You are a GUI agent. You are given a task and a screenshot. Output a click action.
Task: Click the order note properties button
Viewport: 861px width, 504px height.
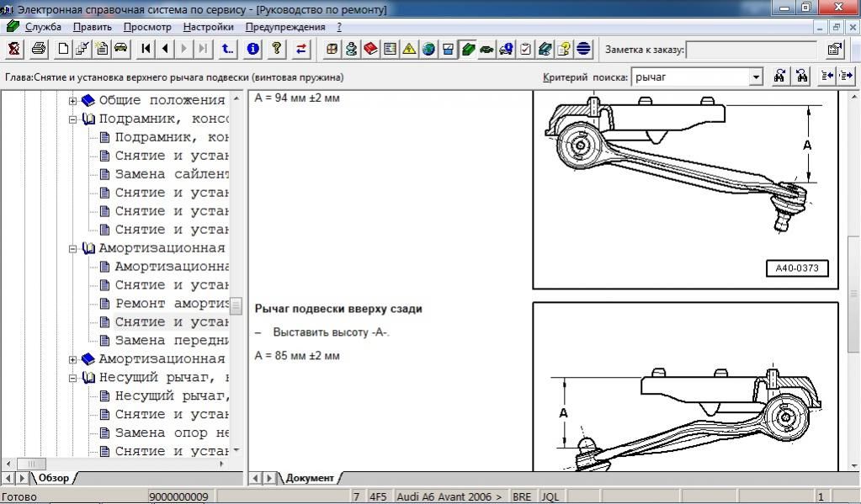pos(835,50)
